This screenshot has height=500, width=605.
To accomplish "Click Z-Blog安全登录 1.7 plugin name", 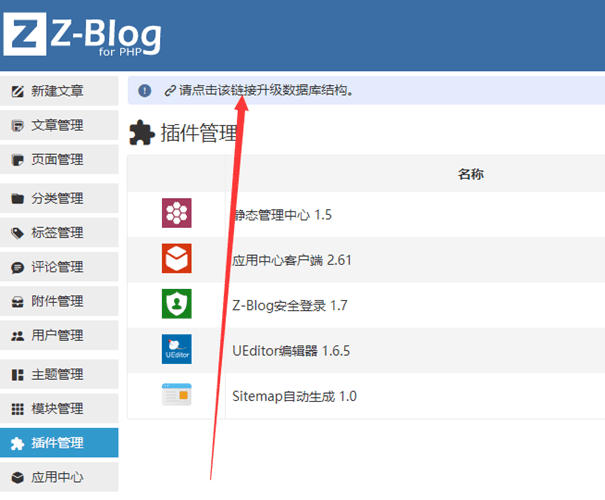I will (x=290, y=306).
